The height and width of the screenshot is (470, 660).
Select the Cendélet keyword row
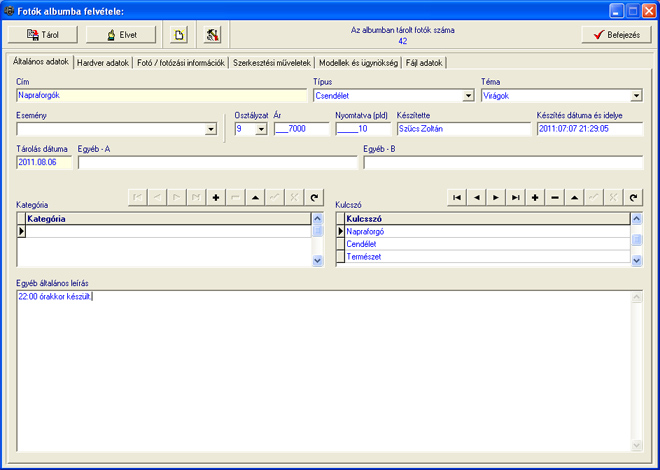coord(487,244)
